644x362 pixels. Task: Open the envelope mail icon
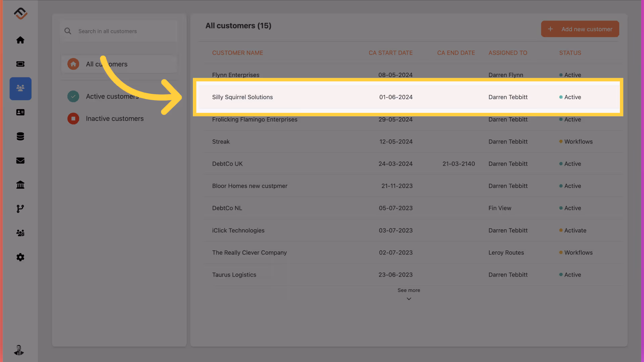point(20,161)
